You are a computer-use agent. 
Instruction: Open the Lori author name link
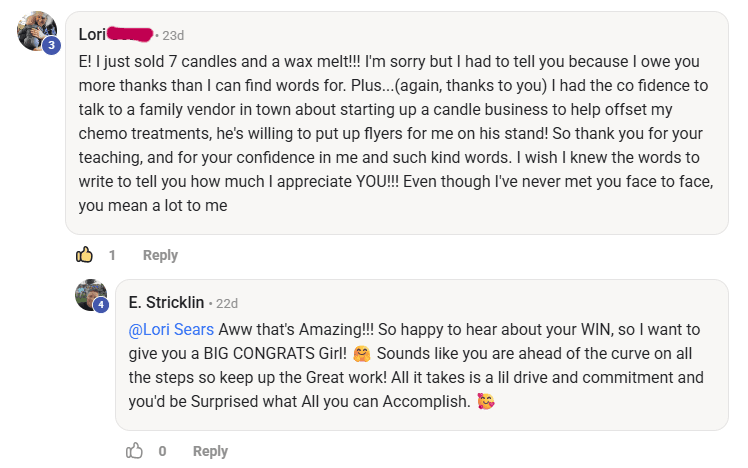pyautogui.click(x=91, y=35)
